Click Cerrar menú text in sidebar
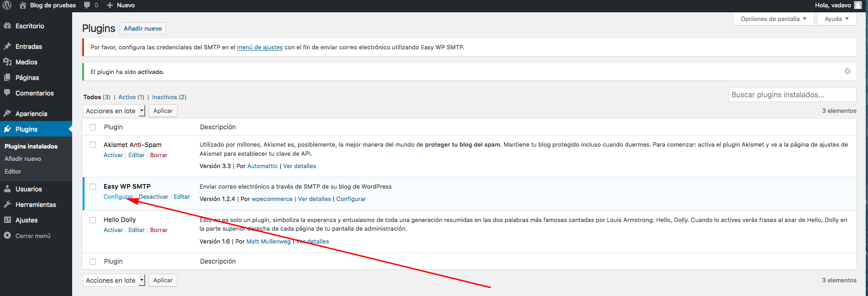The image size is (868, 296). pos(33,236)
